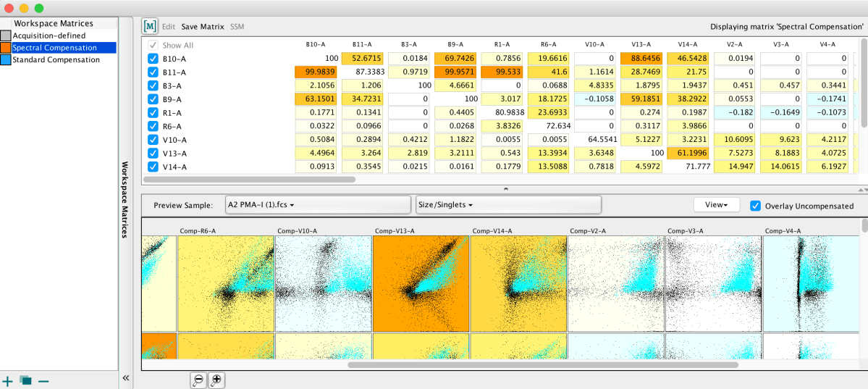Remove the matrix with minus icon
Screen dimensions: 868x389
point(43,381)
